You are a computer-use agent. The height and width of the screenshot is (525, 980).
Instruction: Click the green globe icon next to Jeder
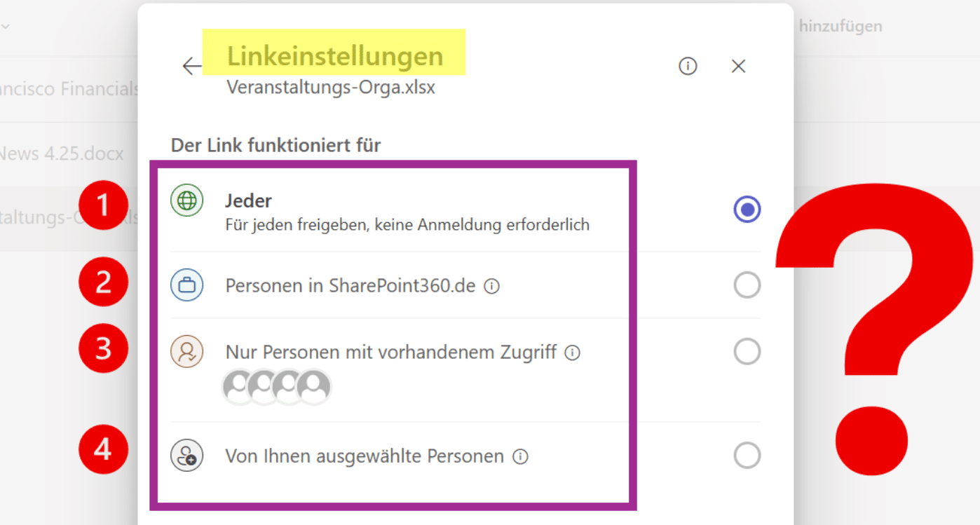(x=186, y=201)
